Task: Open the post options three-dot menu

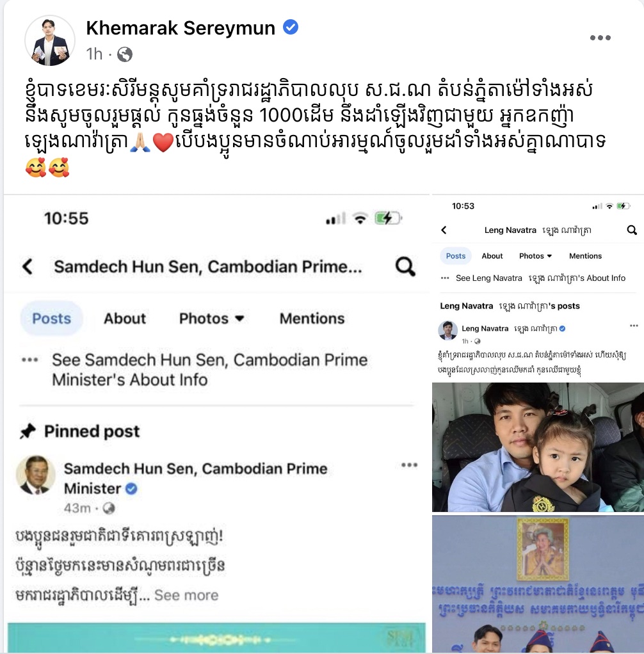Action: tap(600, 38)
